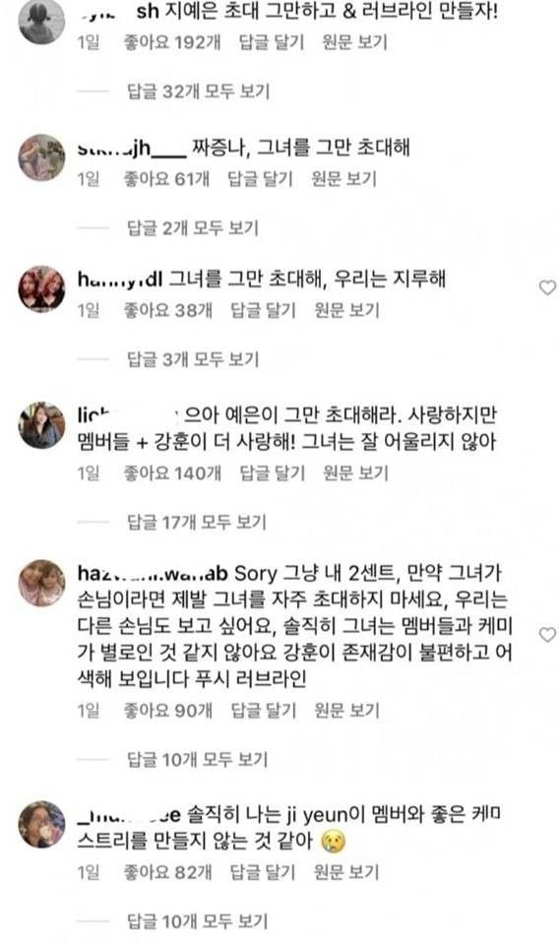Expand the last '답글 10개 모두 보기'
Viewport: 560px width, 945px height.
click(197, 921)
